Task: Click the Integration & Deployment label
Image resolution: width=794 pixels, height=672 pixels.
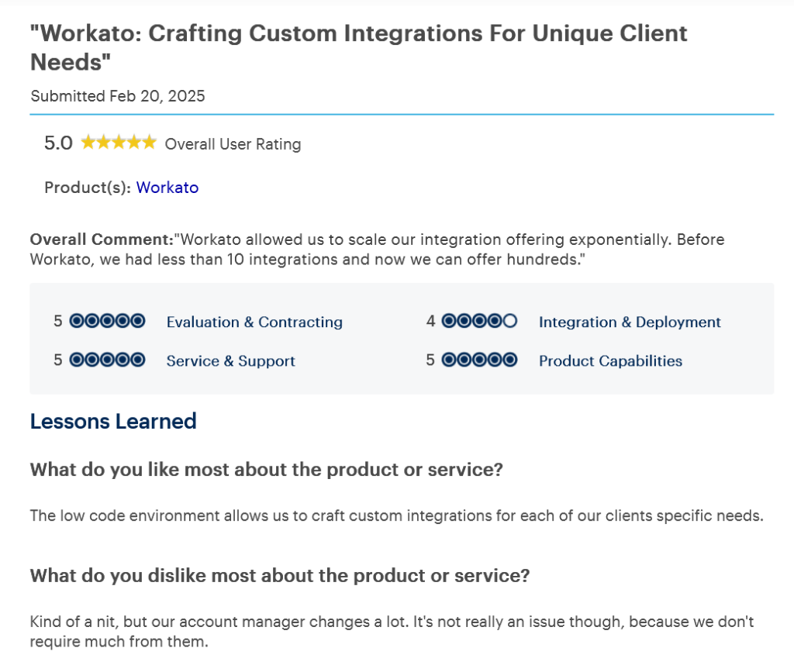Action: (630, 322)
